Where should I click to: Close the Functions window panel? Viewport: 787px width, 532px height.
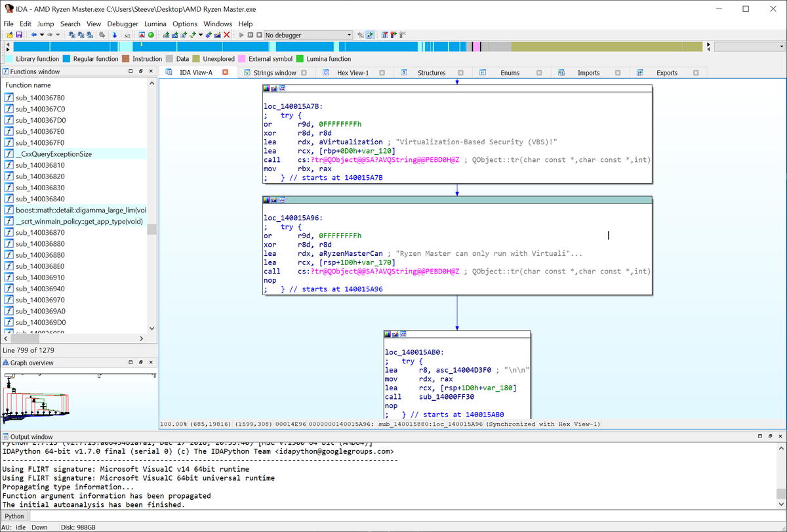(x=151, y=71)
